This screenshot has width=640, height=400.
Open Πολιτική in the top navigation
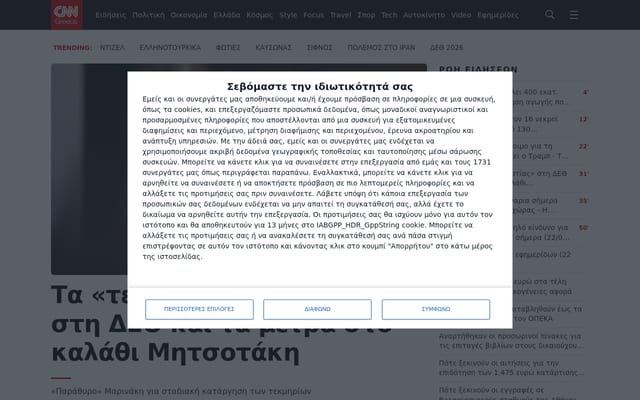click(x=149, y=15)
